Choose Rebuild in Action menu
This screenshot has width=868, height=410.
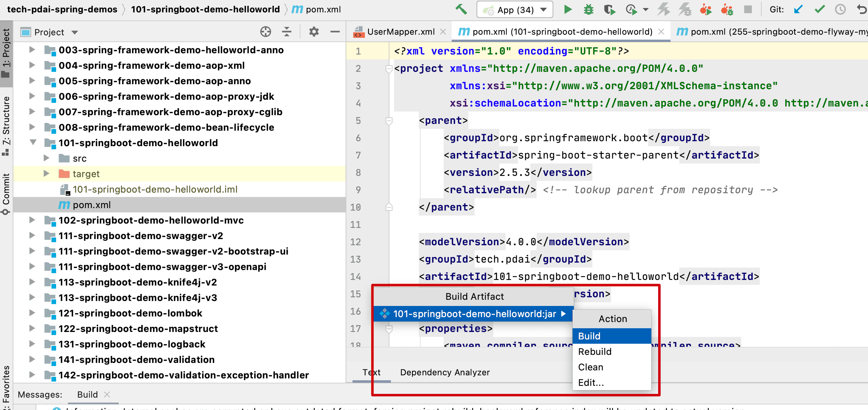[x=594, y=351]
